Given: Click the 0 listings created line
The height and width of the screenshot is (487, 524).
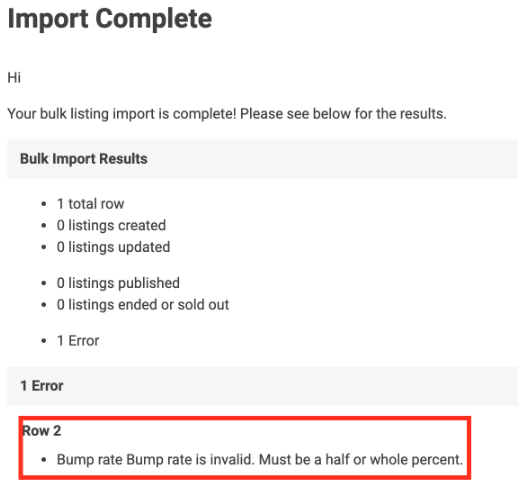Looking at the screenshot, I should point(111,225).
